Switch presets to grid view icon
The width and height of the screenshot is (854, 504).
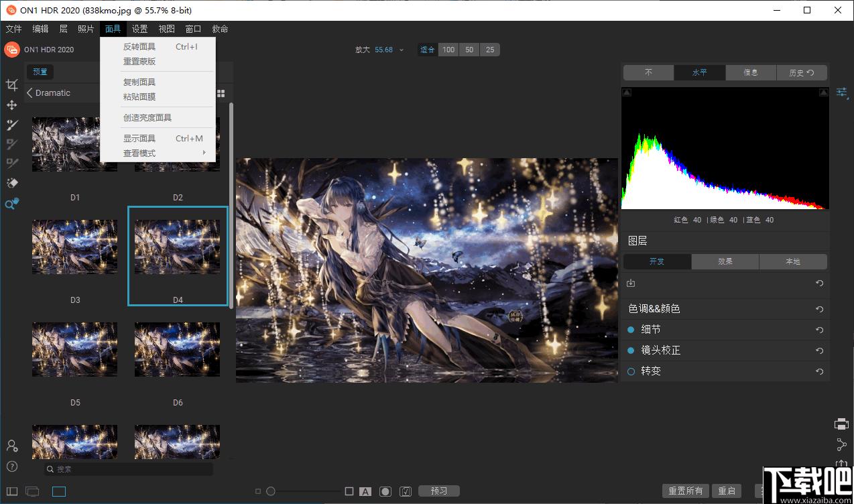[221, 94]
